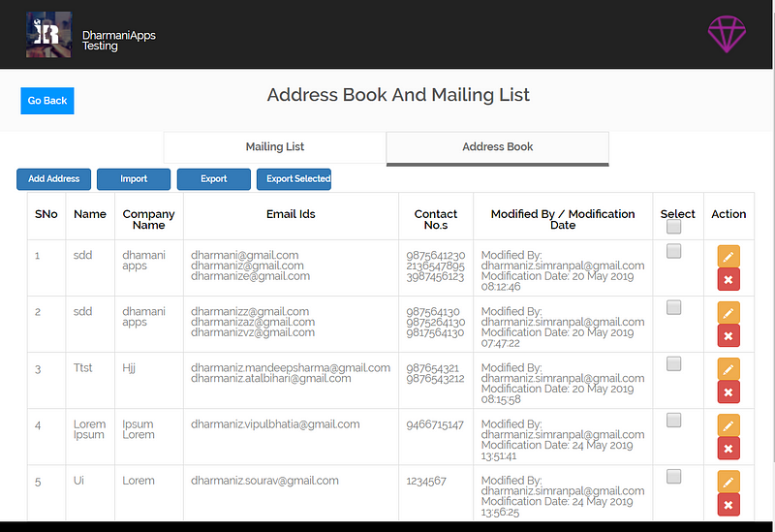
Task: Select the checkbox for the Ttst row
Action: 673,364
